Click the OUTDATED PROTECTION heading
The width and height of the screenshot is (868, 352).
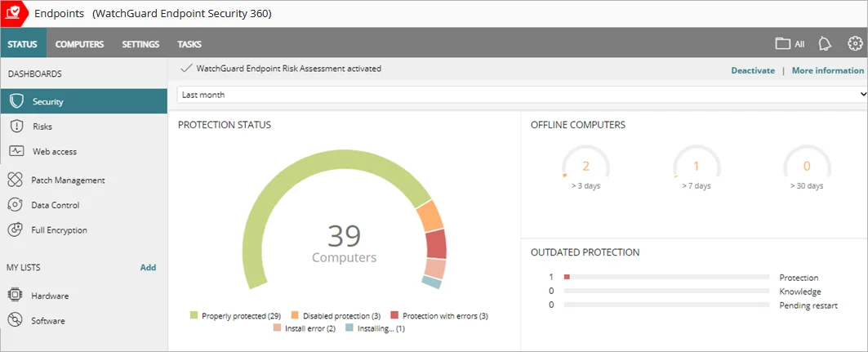coord(585,252)
